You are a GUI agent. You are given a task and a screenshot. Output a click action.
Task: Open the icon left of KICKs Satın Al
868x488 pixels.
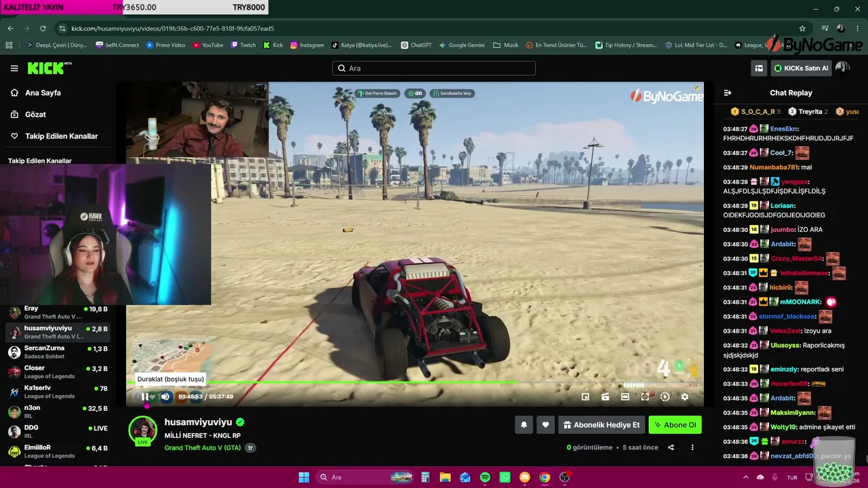coord(759,68)
